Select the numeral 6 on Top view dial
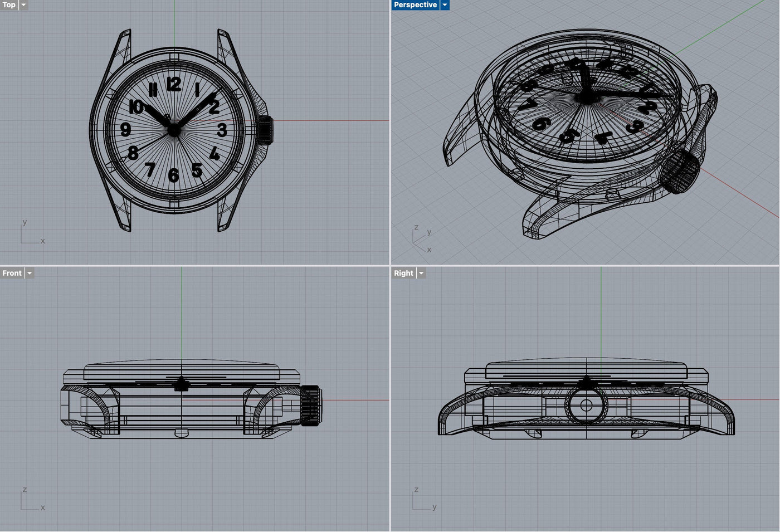Viewport: 780px width, 532px height. click(174, 175)
